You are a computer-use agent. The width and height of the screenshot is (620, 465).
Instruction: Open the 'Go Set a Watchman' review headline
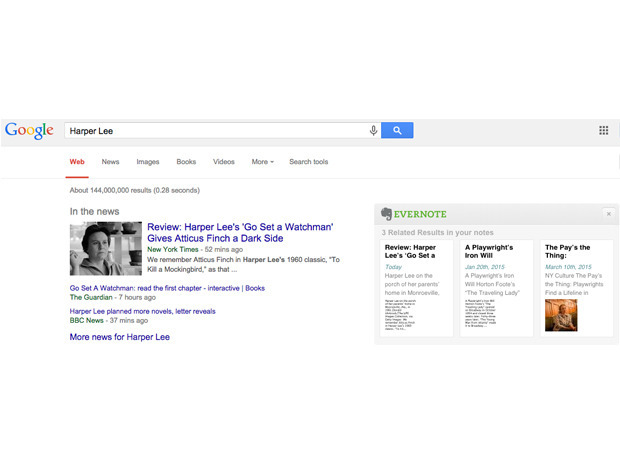(x=240, y=232)
